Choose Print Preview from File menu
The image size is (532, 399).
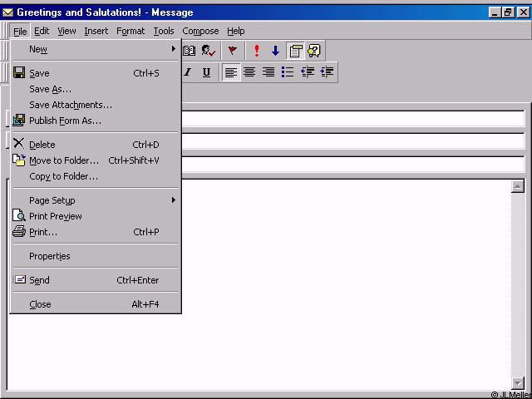tap(56, 216)
